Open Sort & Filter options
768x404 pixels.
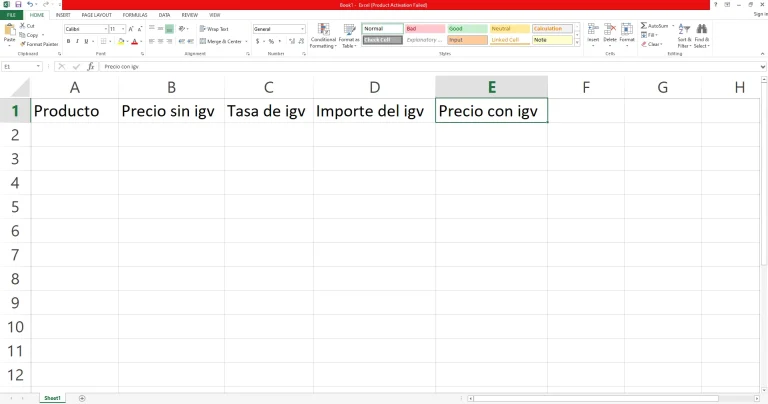click(684, 35)
